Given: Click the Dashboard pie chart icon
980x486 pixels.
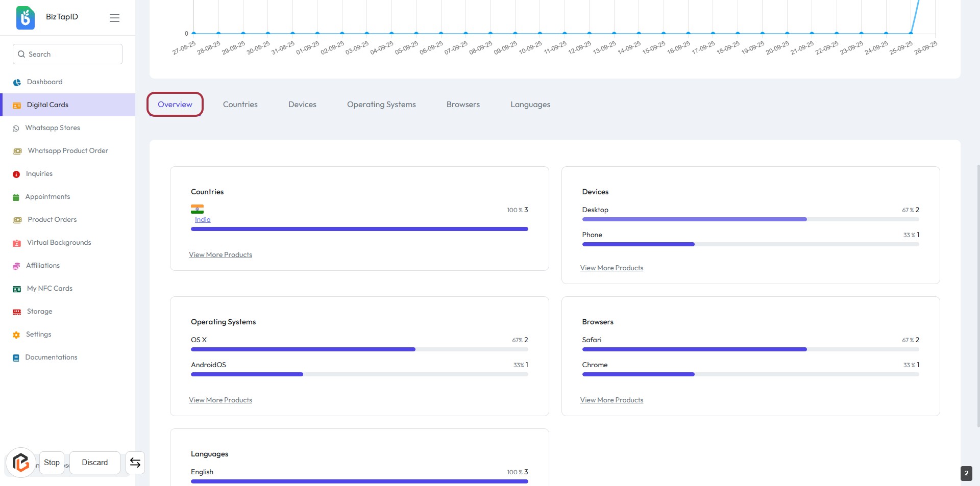Looking at the screenshot, I should [x=17, y=82].
